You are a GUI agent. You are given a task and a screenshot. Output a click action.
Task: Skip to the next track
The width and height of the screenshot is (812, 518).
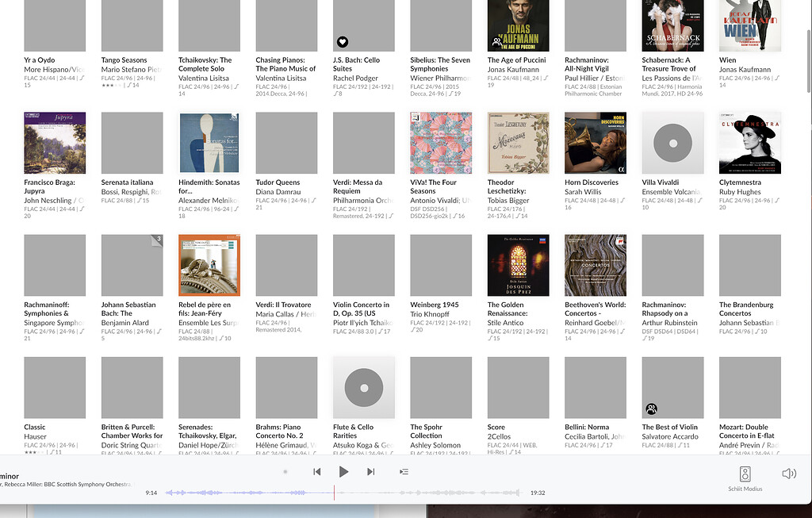(x=370, y=471)
